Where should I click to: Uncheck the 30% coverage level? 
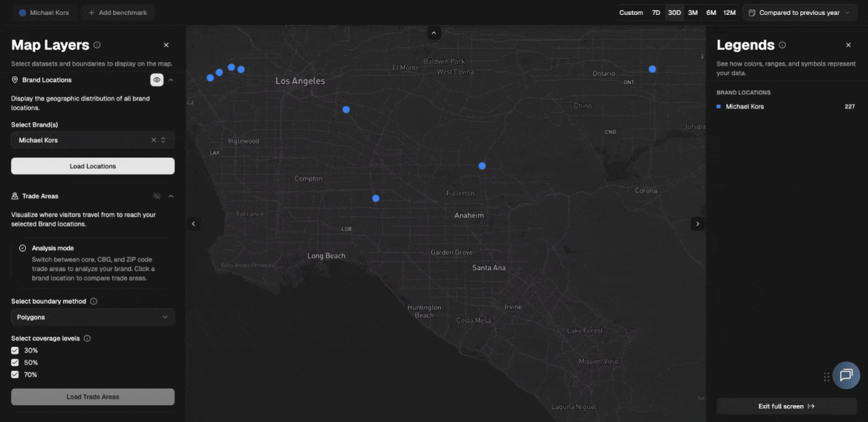click(15, 350)
